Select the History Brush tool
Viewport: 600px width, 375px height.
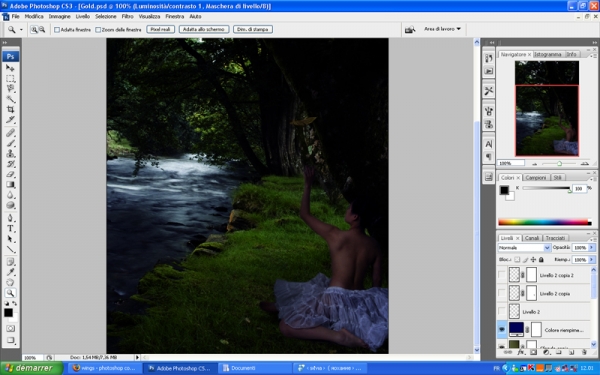pos(10,164)
